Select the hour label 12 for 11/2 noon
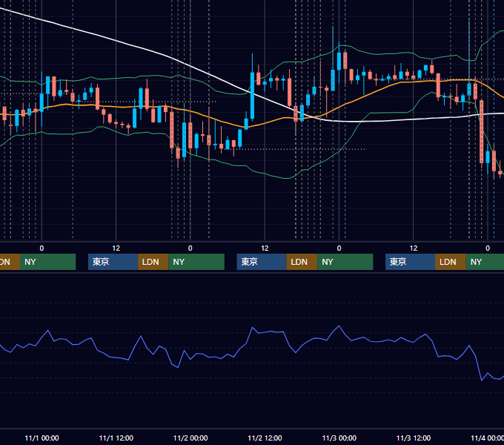504x445 pixels. point(265,248)
